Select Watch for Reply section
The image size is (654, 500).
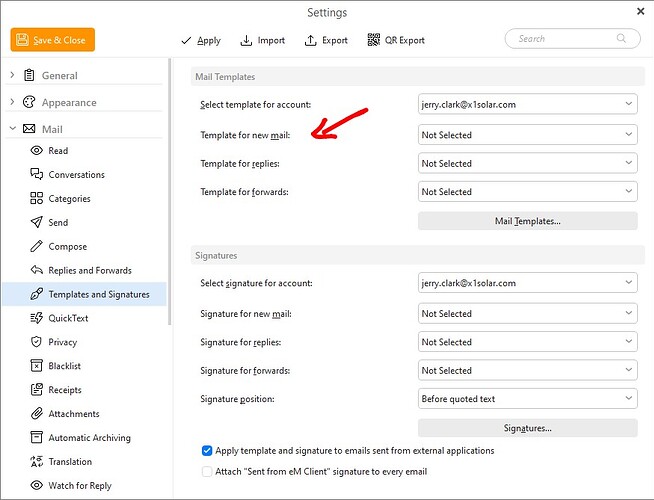(79, 486)
